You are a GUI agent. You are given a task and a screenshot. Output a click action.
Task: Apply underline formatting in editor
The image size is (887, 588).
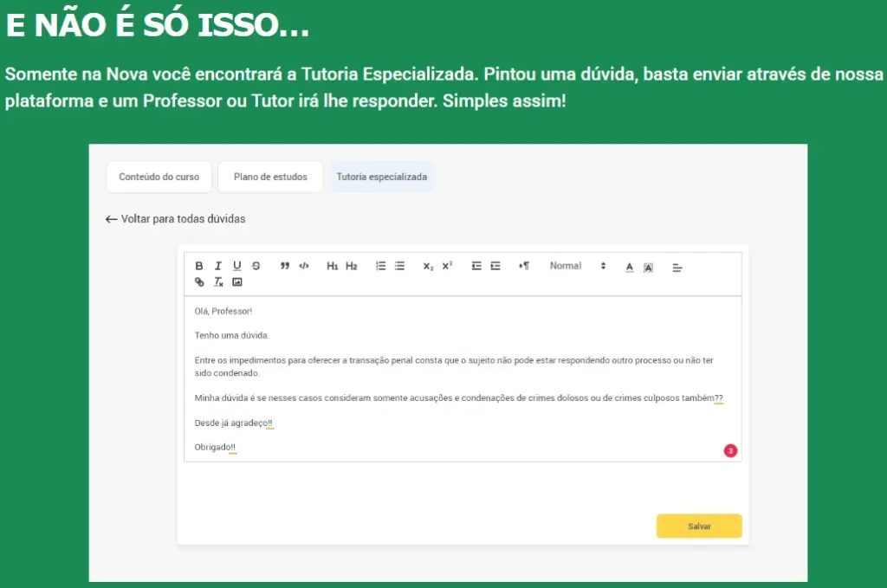(x=237, y=266)
